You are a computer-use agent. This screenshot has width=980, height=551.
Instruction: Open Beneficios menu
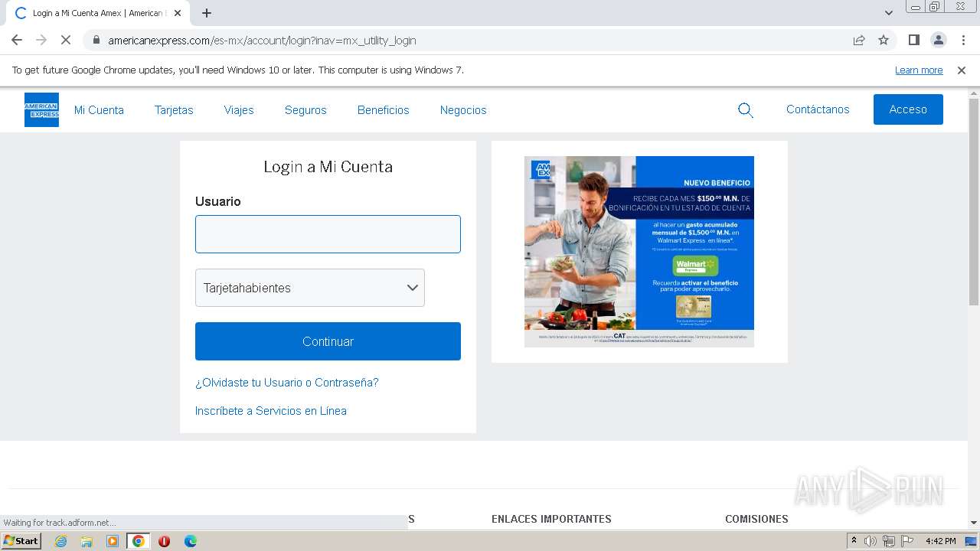384,110
